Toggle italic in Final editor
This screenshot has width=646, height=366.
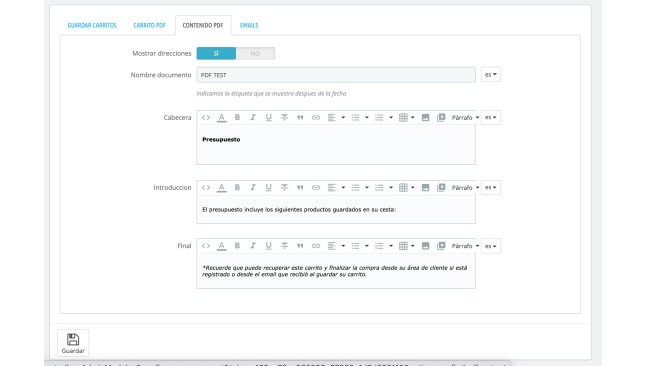(x=253, y=246)
